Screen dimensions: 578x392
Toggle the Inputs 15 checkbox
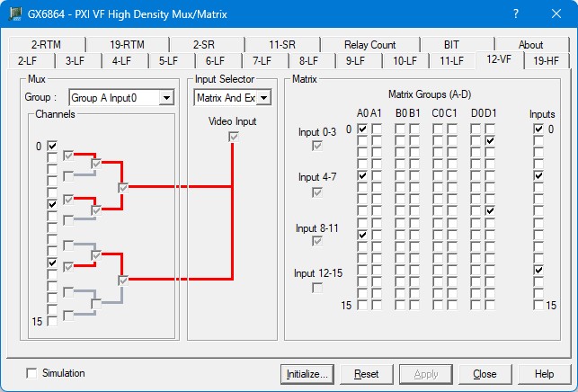coord(538,306)
